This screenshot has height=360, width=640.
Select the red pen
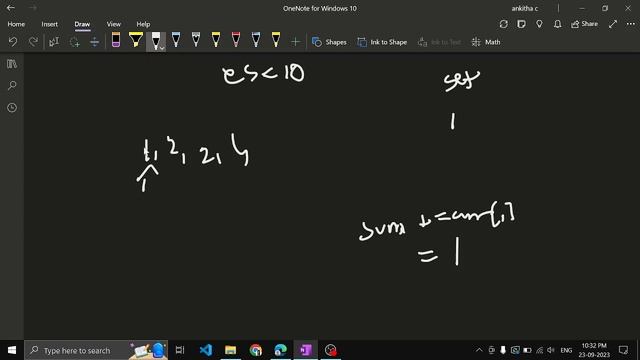click(x=236, y=40)
